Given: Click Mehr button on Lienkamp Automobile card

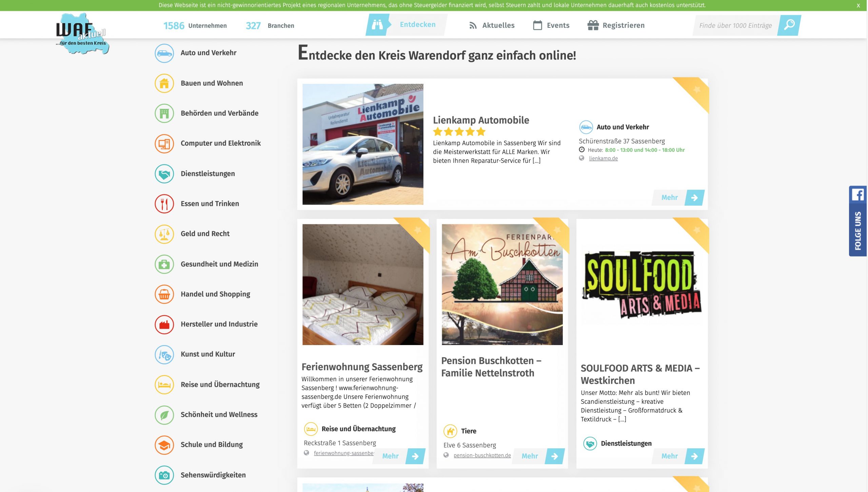Looking at the screenshot, I should point(678,197).
